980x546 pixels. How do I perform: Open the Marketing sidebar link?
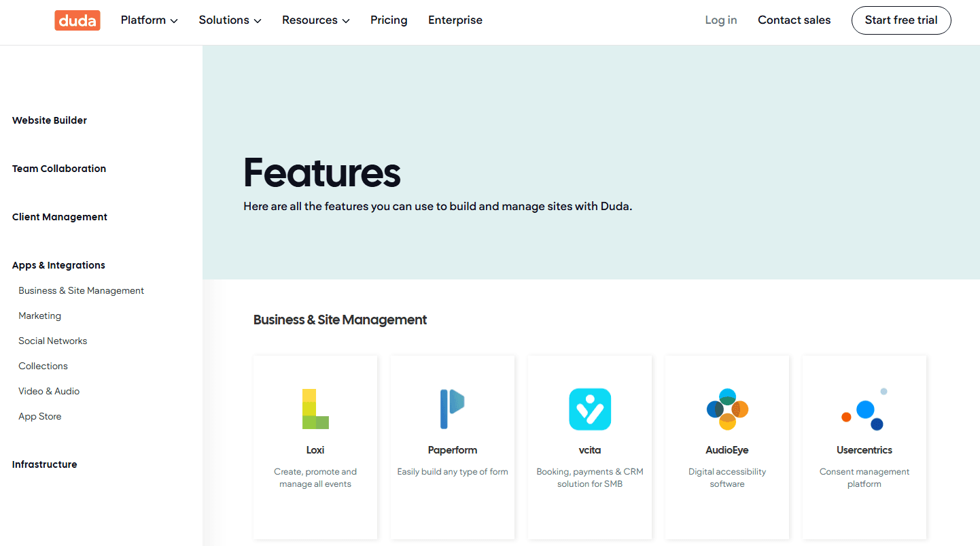39,315
